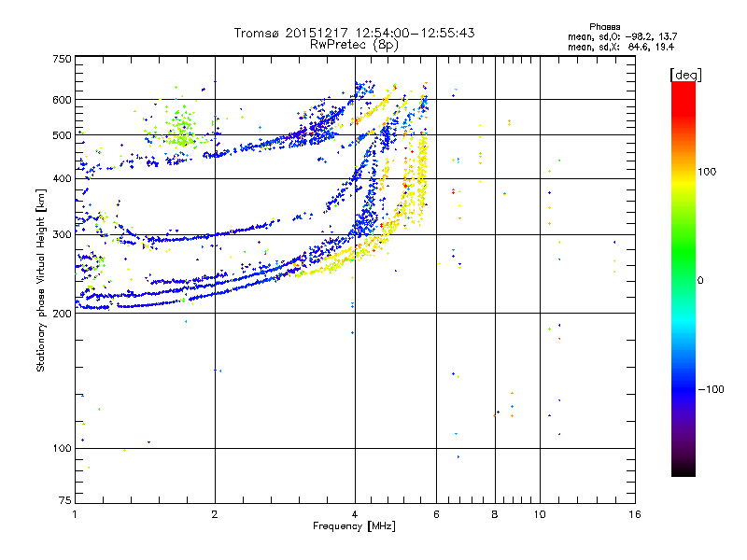
Task: Click the rainbow phase colorbar
Action: 684,278
